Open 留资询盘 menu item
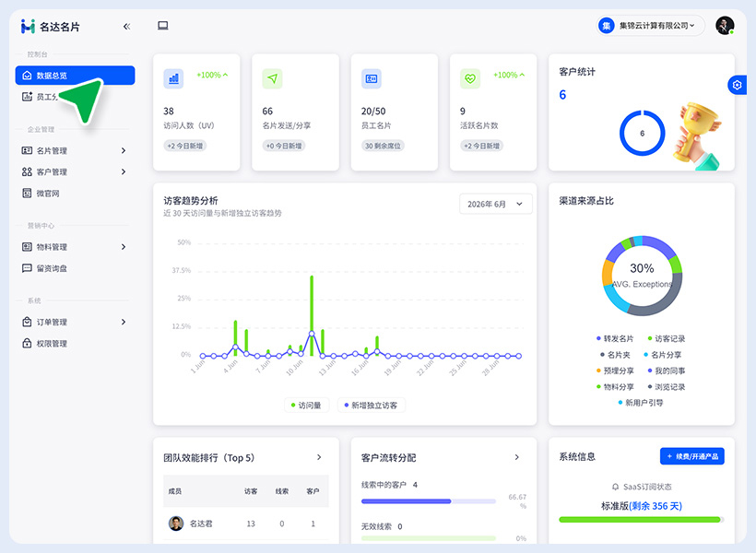This screenshot has height=553, width=756. pos(76,268)
